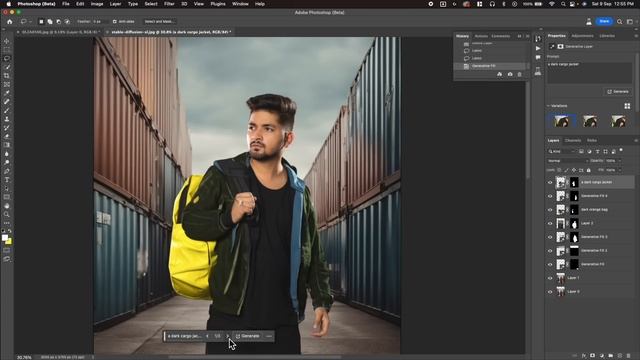This screenshot has width=640, height=360.
Task: Hide the Generative Fill 4 layer
Action: click(550, 196)
